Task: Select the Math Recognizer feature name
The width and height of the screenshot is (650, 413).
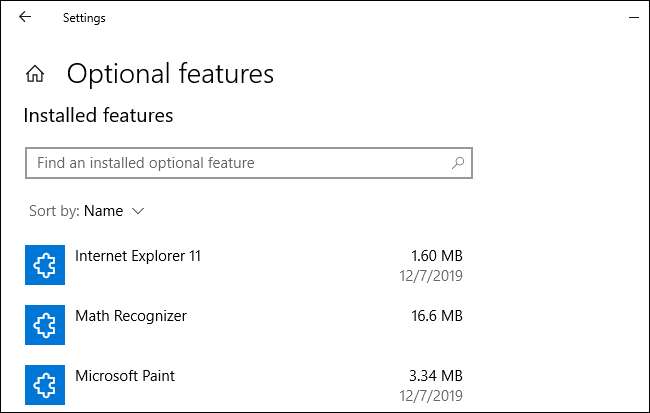Action: (x=131, y=316)
